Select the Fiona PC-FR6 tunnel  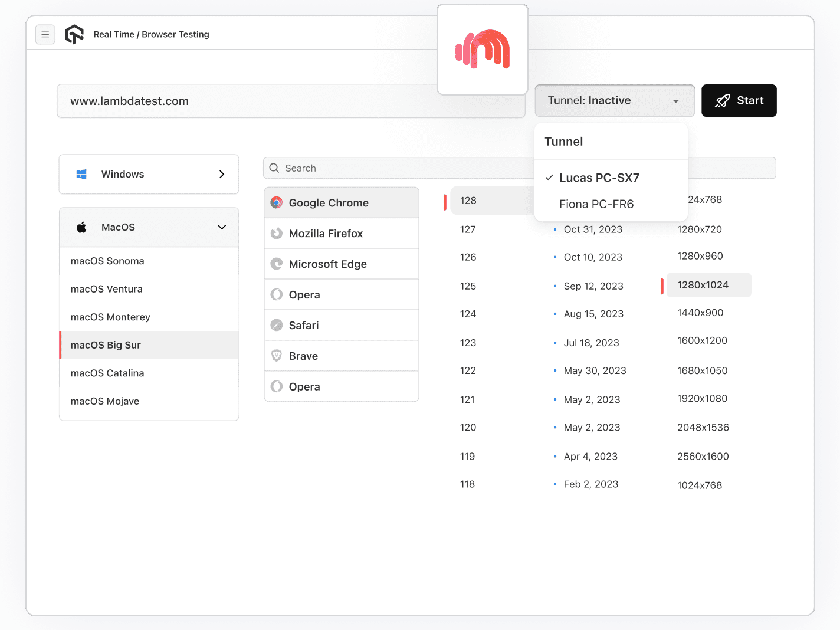596,204
